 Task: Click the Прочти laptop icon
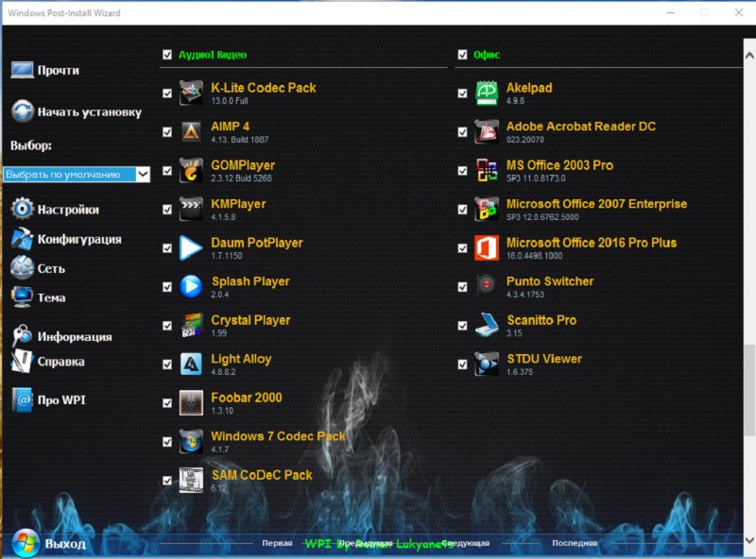coord(22,70)
